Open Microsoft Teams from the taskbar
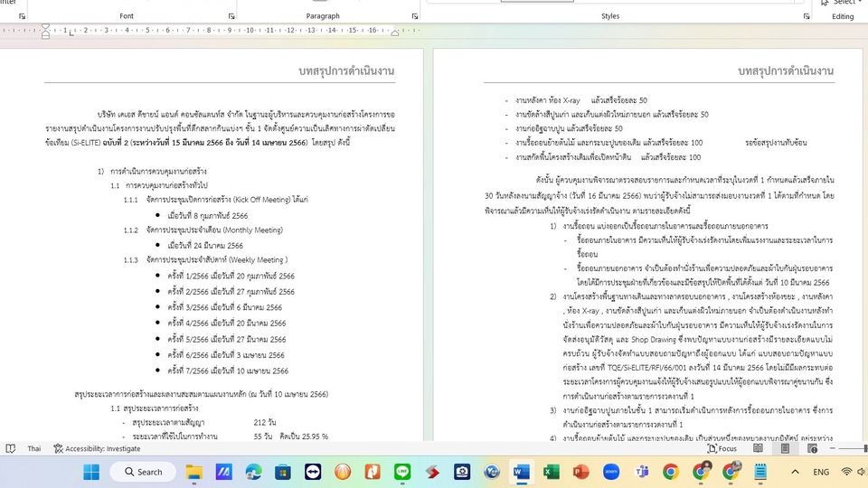Screen dimensions: 868x488 pos(641,472)
